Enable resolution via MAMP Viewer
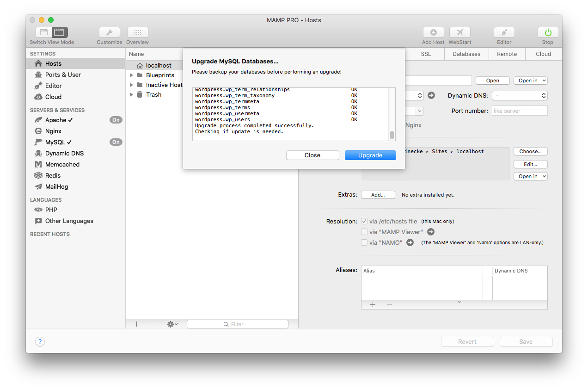This screenshot has height=390, width=588. pos(364,232)
